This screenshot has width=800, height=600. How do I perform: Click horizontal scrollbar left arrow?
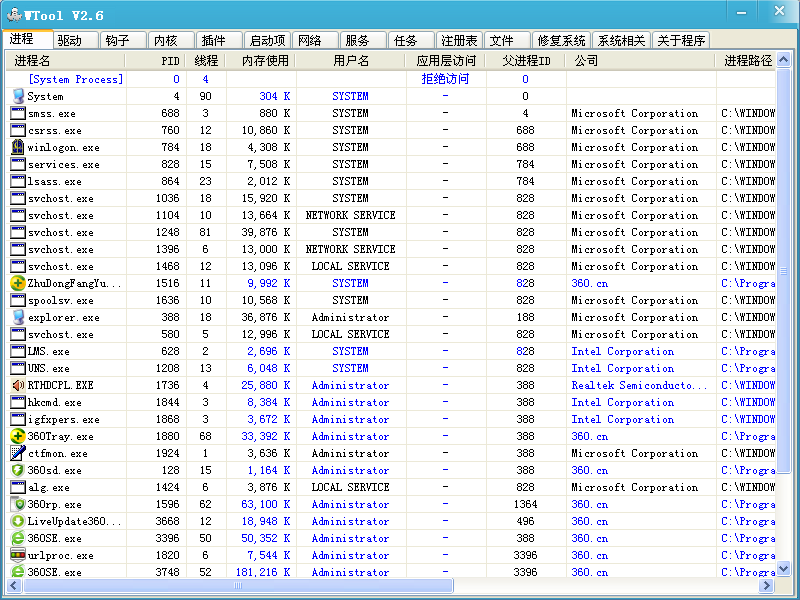(x=14, y=585)
